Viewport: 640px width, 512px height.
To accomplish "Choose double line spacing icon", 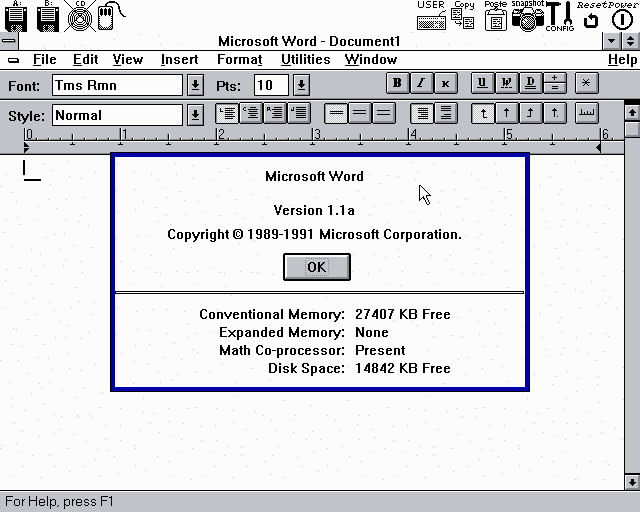I will pyautogui.click(x=384, y=113).
